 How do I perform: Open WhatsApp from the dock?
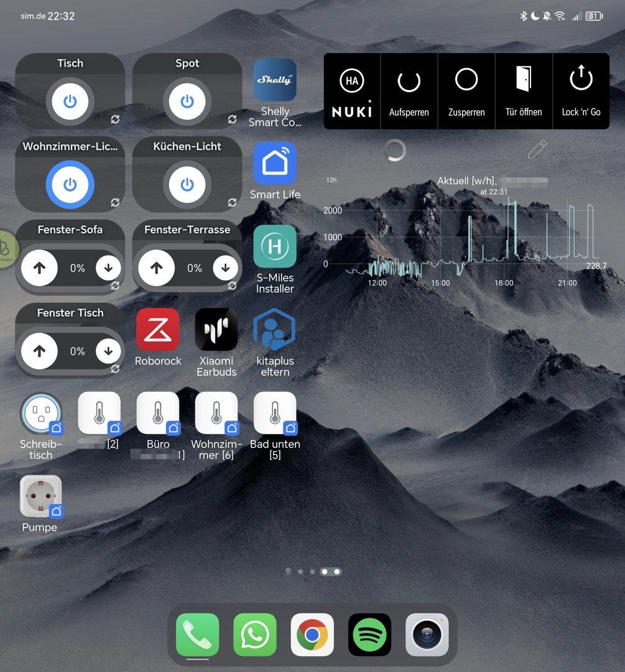tap(255, 635)
